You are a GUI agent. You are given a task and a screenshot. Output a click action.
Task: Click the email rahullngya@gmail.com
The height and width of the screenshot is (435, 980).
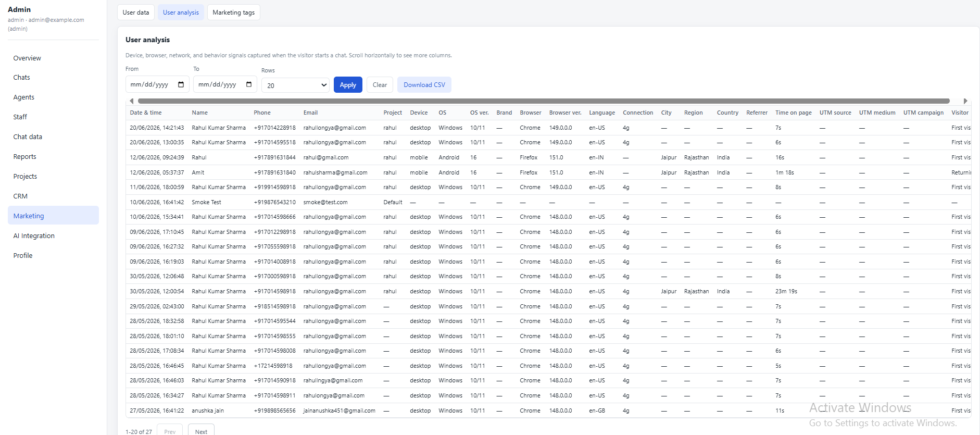[333, 380]
